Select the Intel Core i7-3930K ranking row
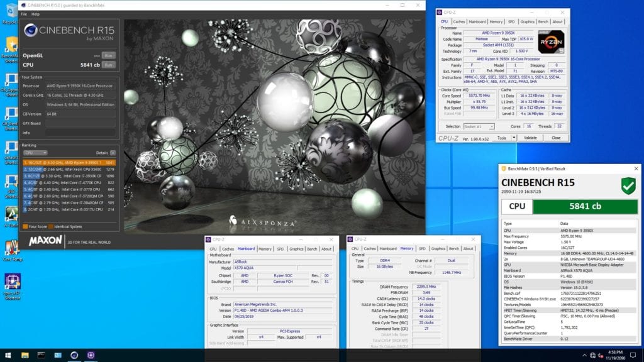The width and height of the screenshot is (644, 362). 69,176
